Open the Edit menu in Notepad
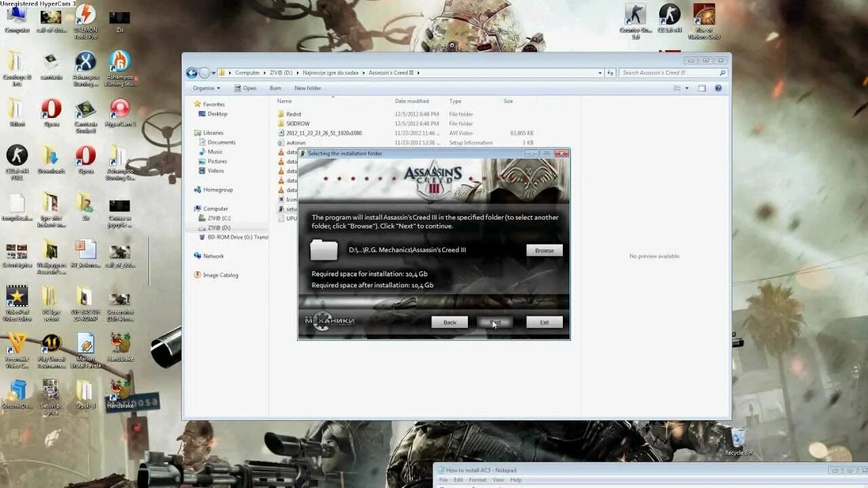868x488 pixels. (x=458, y=480)
